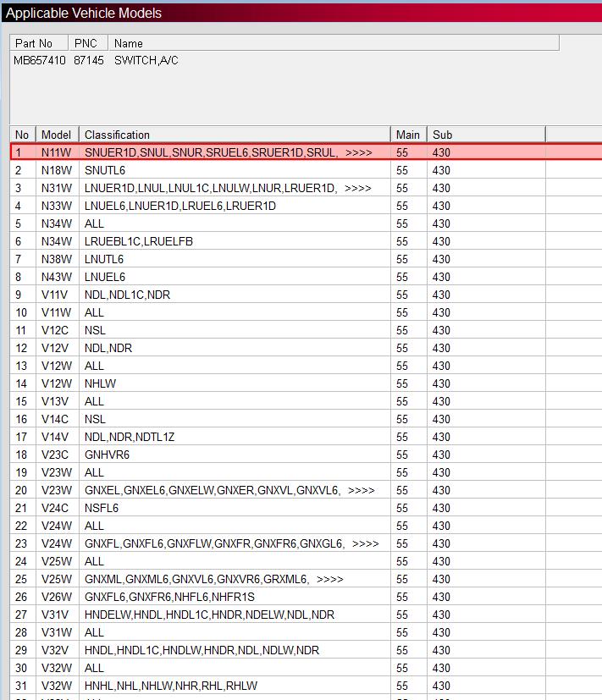The width and height of the screenshot is (602, 700).
Task: Expand the >>>> in row 20 classification
Action: point(361,490)
